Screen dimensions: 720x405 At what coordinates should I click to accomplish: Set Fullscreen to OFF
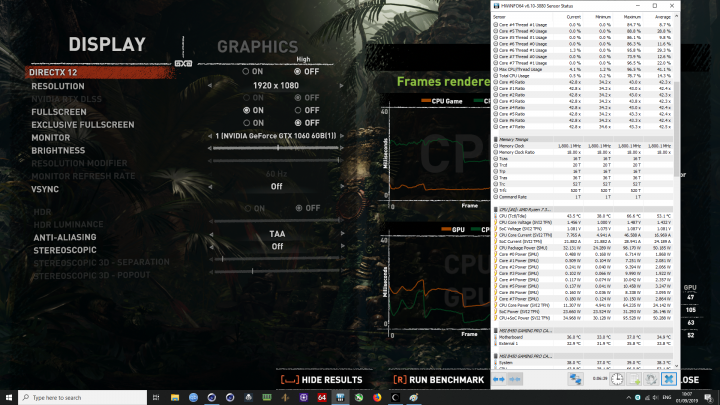click(298, 110)
